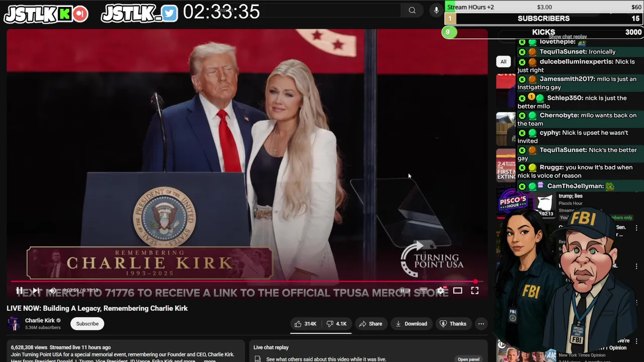The width and height of the screenshot is (644, 362).
Task: Skip to the next video
Action: coord(36,291)
